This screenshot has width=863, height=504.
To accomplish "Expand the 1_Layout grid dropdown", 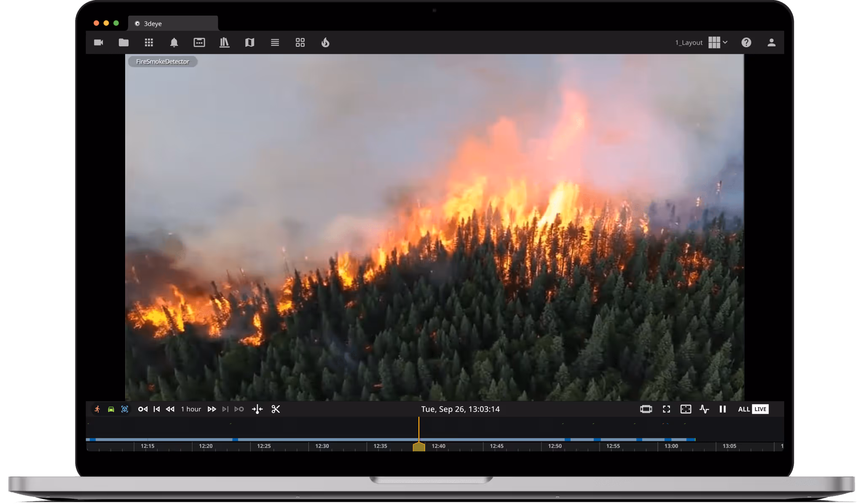I will [718, 43].
